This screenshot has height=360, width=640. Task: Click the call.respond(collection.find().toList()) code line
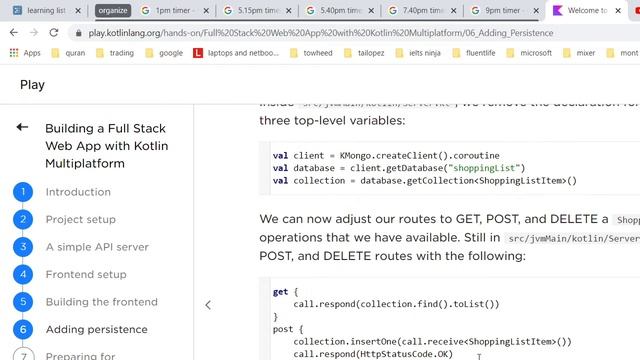pos(396,304)
